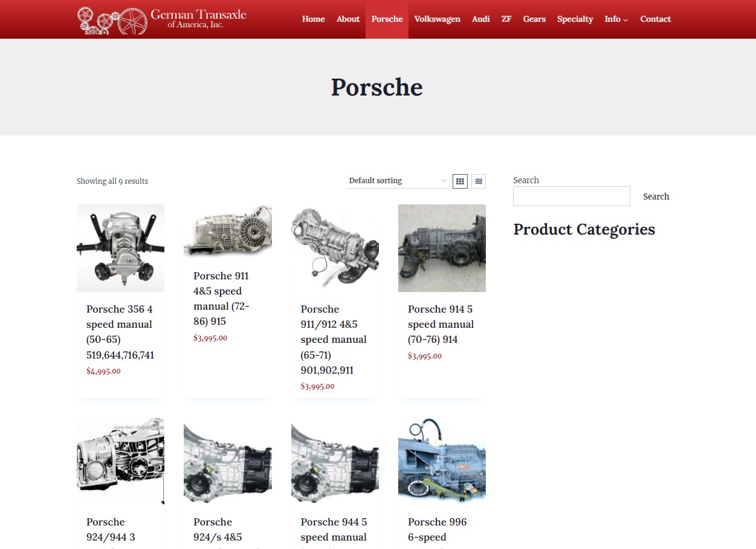This screenshot has height=549, width=756.
Task: Switch to grid view of products
Action: click(460, 181)
